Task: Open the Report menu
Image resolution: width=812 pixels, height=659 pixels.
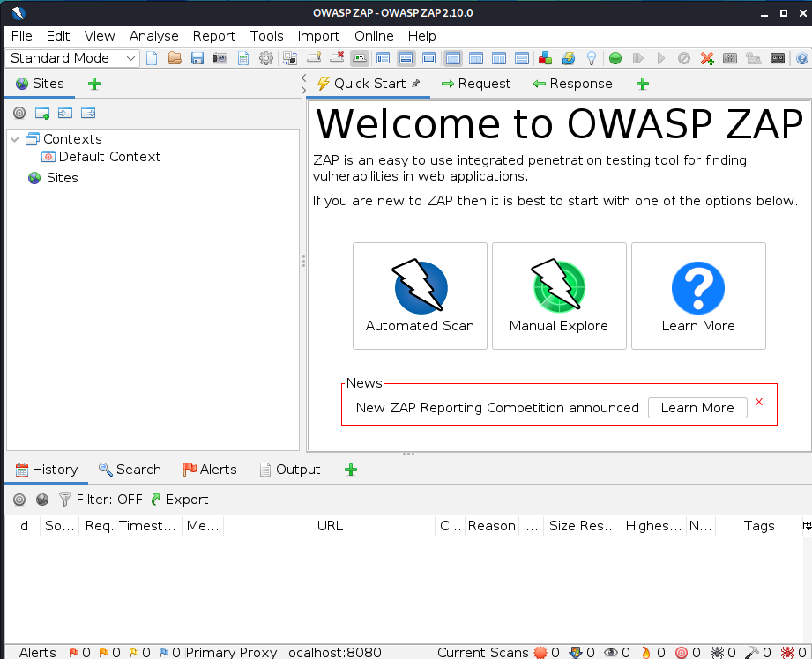Action: (x=214, y=36)
